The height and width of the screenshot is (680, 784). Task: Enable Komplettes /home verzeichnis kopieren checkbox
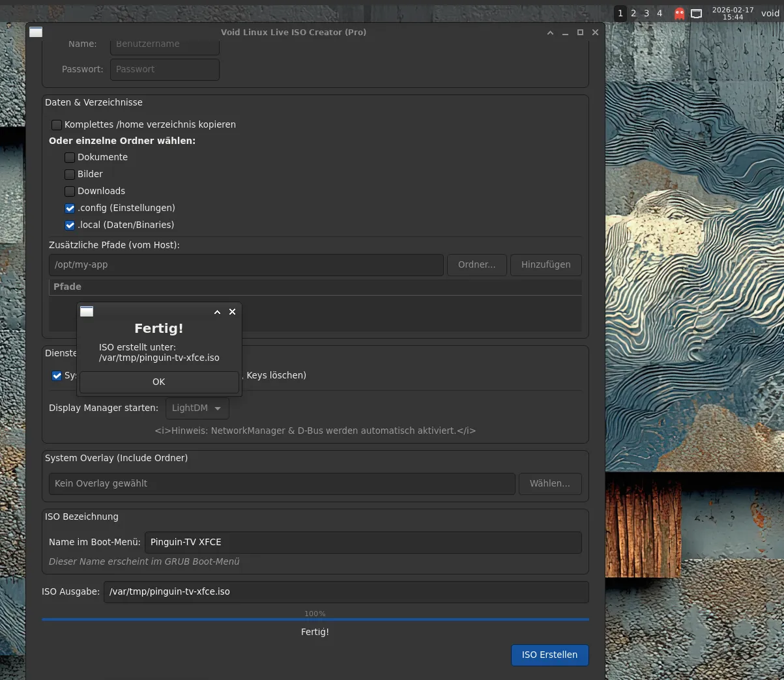[x=57, y=125]
